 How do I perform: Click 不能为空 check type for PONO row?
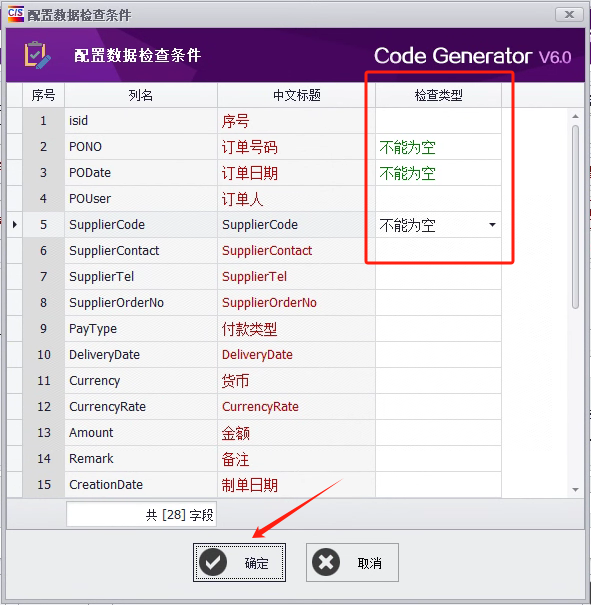point(438,147)
